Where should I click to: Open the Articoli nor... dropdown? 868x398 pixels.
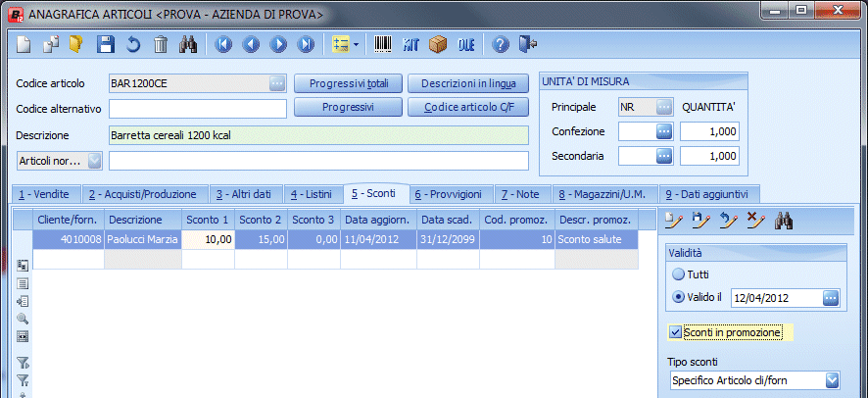[95, 161]
